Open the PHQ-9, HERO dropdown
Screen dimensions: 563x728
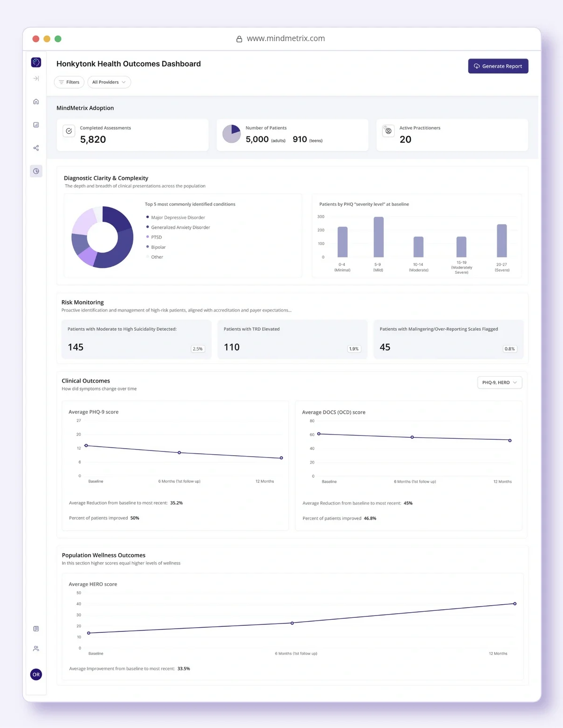click(x=500, y=383)
